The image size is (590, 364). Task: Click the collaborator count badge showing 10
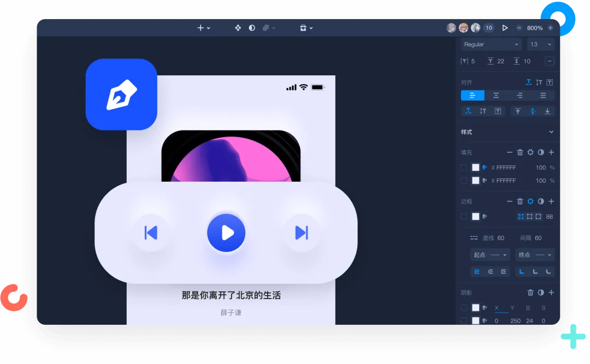(489, 28)
